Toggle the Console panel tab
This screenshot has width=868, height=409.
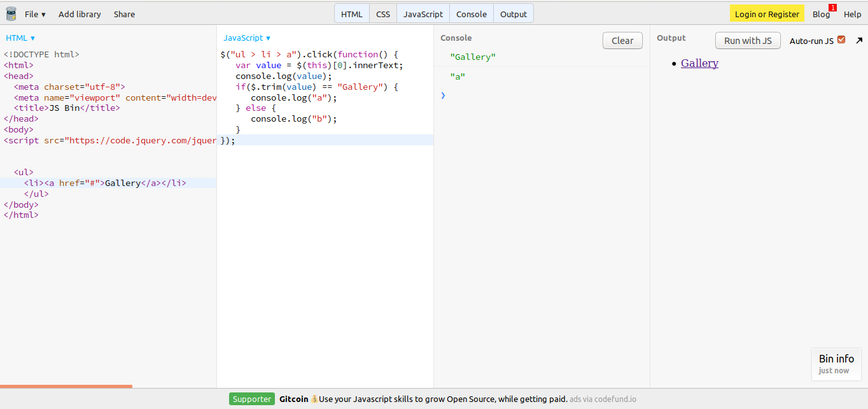coord(471,14)
